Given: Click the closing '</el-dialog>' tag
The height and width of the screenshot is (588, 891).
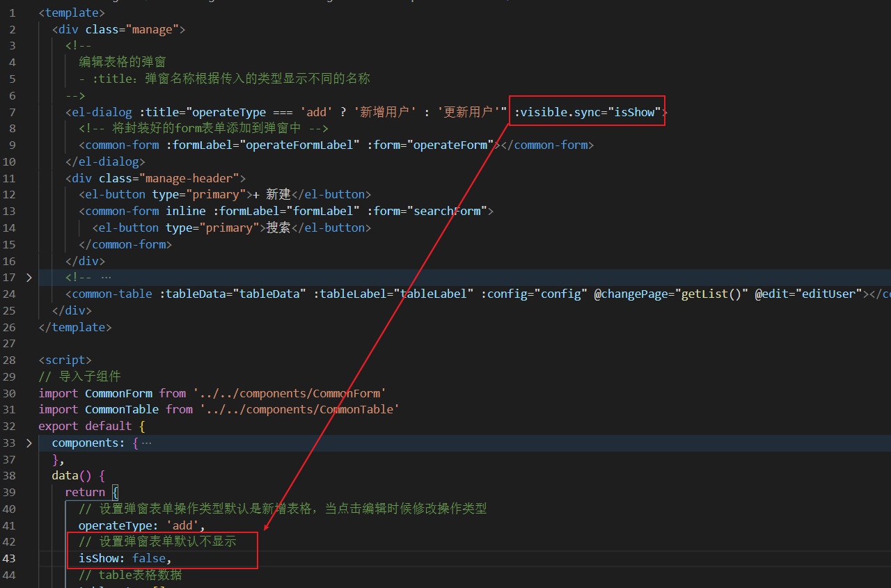Looking at the screenshot, I should (x=105, y=161).
